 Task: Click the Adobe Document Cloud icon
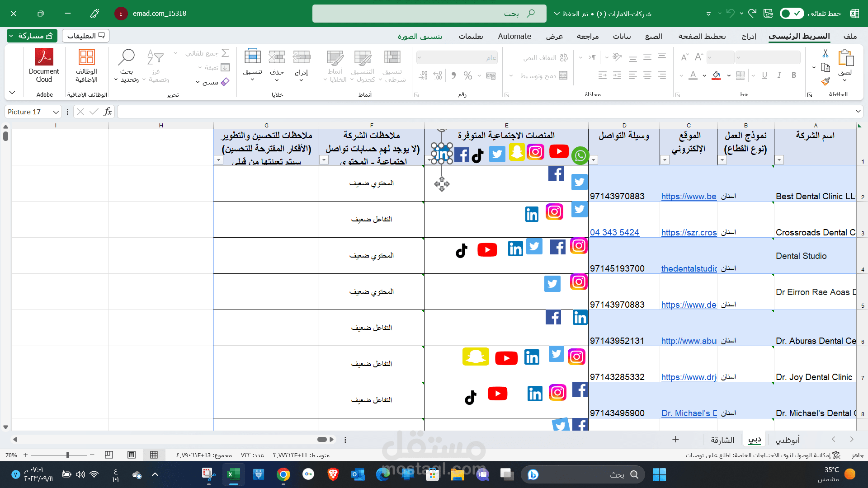[44, 58]
